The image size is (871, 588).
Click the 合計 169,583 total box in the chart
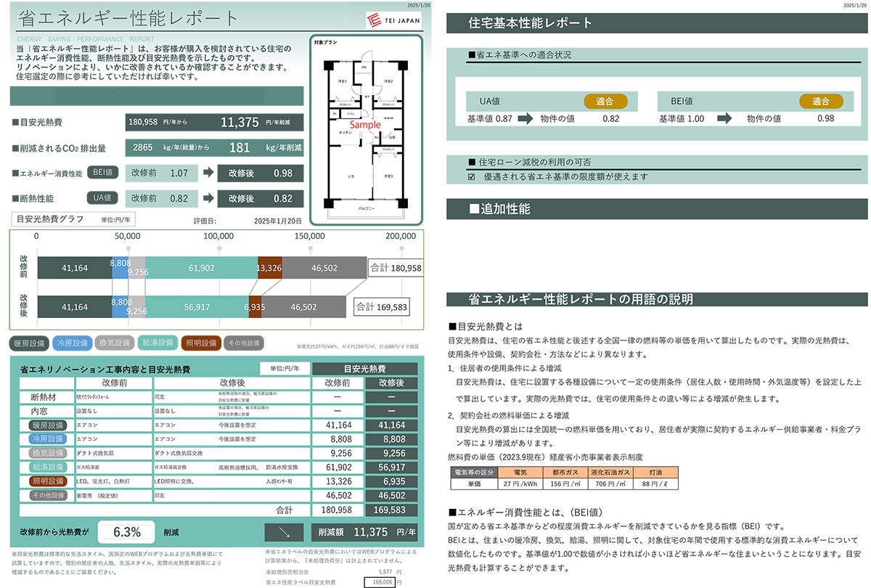pyautogui.click(x=381, y=307)
